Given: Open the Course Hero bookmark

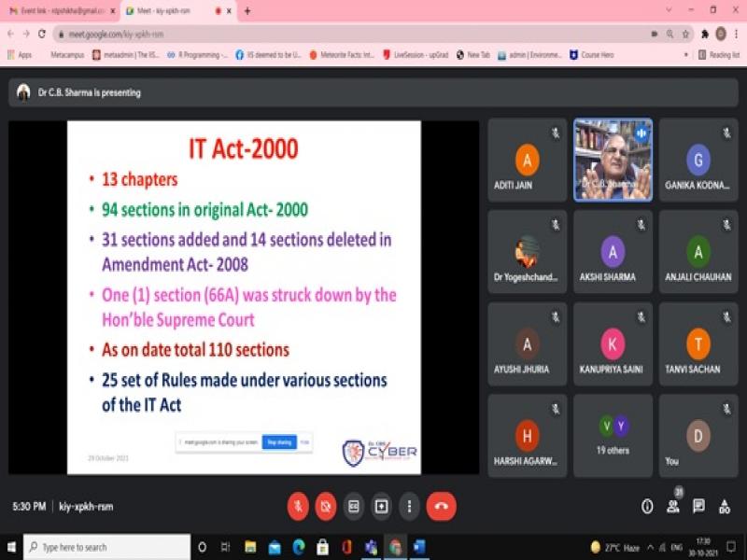Looking at the screenshot, I should pyautogui.click(x=592, y=55).
